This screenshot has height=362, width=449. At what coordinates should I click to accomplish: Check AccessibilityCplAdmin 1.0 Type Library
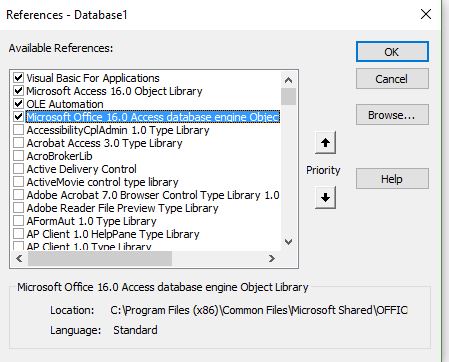18,130
